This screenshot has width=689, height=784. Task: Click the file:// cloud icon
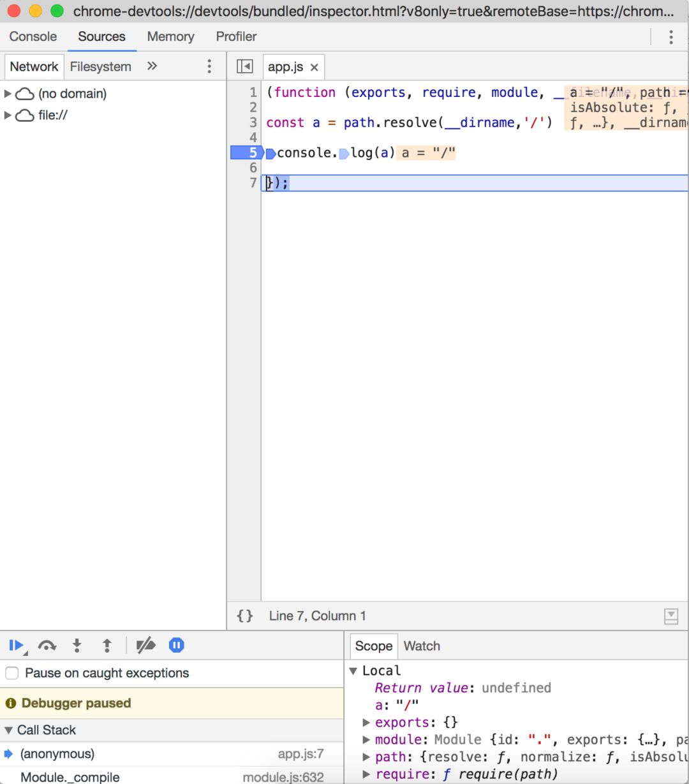tap(24, 116)
